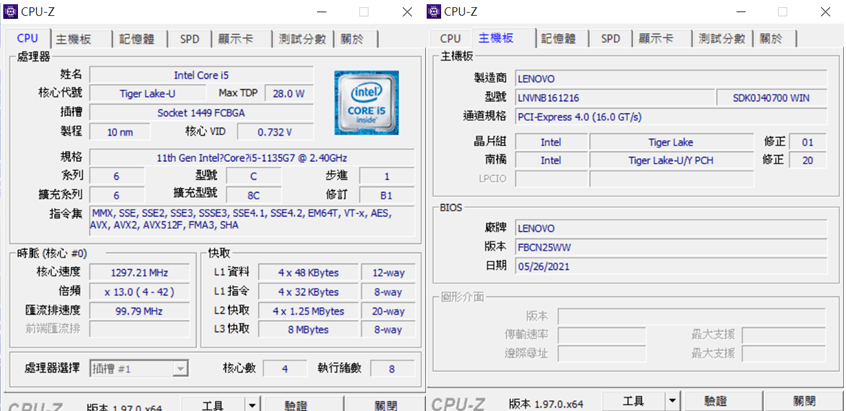The height and width of the screenshot is (411, 846).
Task: Click the CPU-Z app icon in left window title bar
Action: [10, 11]
